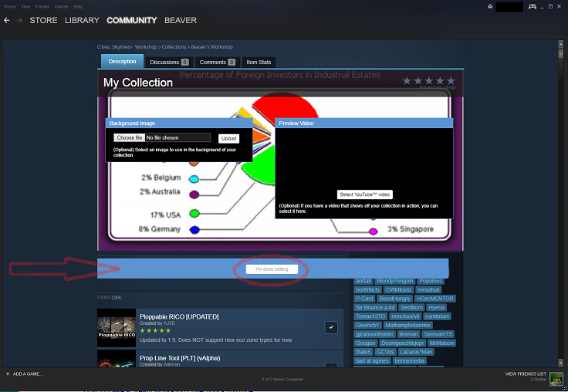Viewport: 568px width, 392px height.
Task: Go to the COMMUNITY section
Action: tap(132, 20)
